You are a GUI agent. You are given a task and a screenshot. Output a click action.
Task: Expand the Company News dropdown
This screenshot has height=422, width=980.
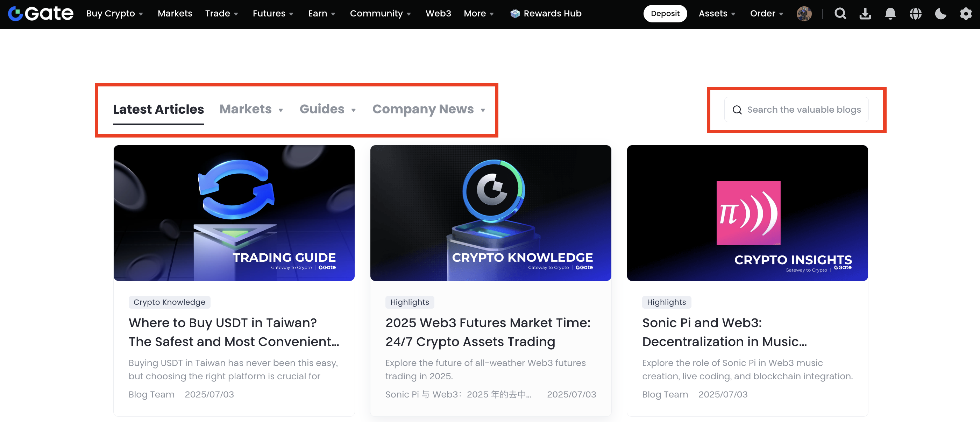tap(428, 109)
